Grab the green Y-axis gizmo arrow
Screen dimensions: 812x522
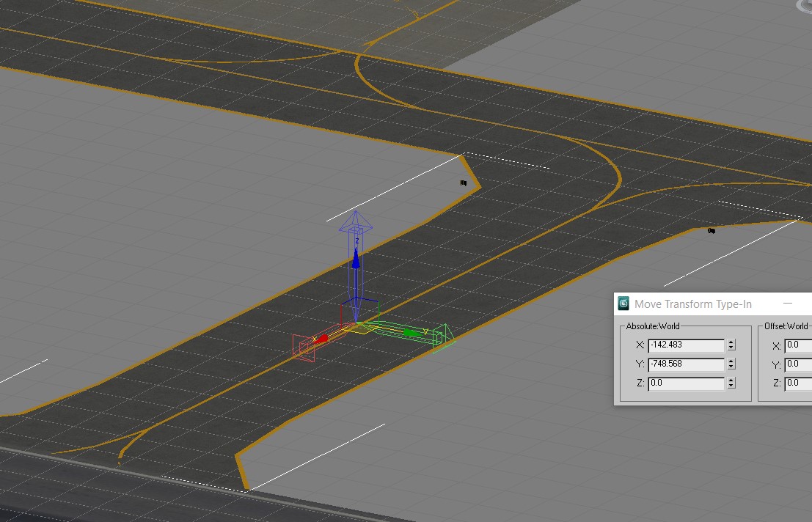tap(412, 332)
